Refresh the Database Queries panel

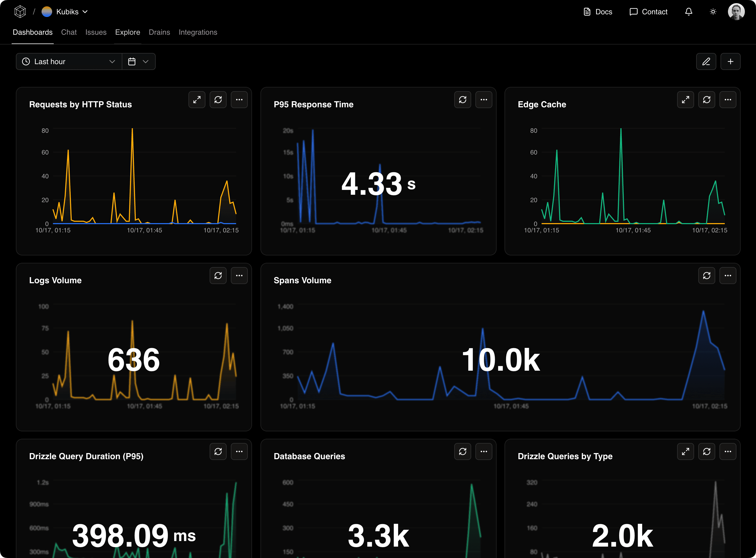point(463,451)
